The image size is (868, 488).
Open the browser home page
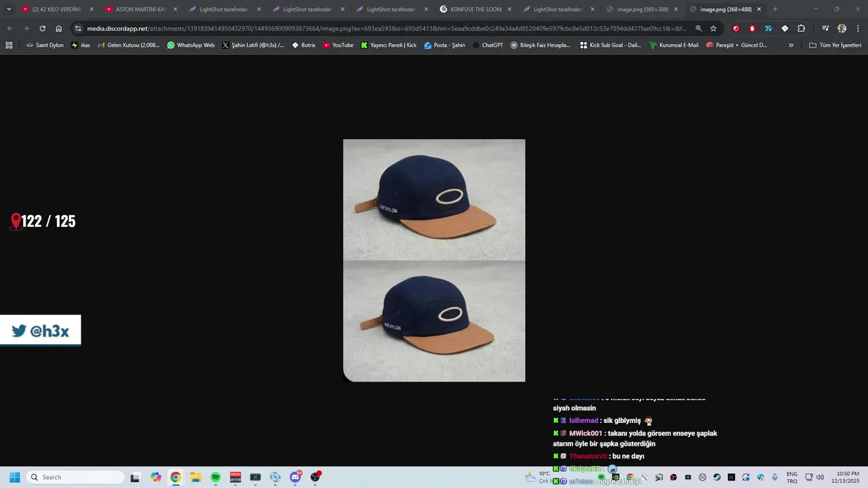[x=59, y=28]
